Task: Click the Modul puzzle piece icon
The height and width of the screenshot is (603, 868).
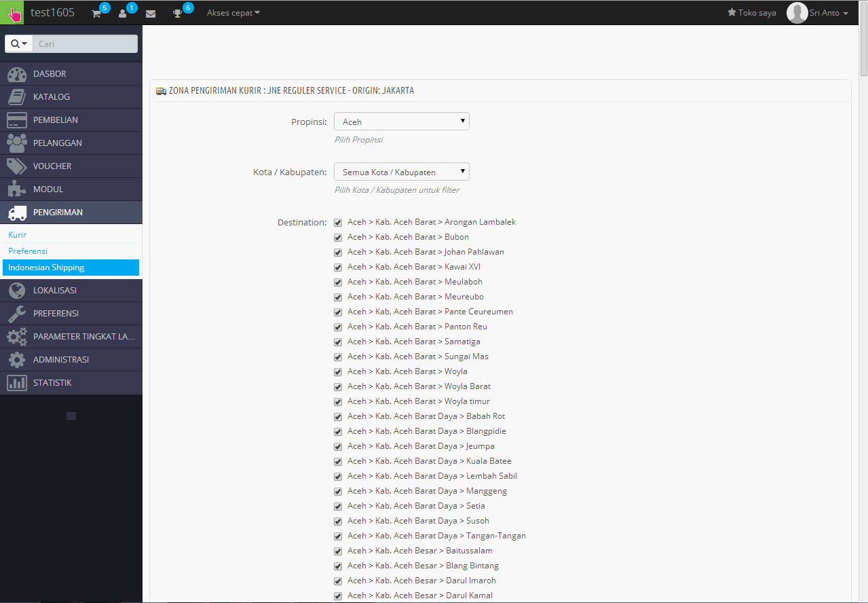Action: (17, 189)
